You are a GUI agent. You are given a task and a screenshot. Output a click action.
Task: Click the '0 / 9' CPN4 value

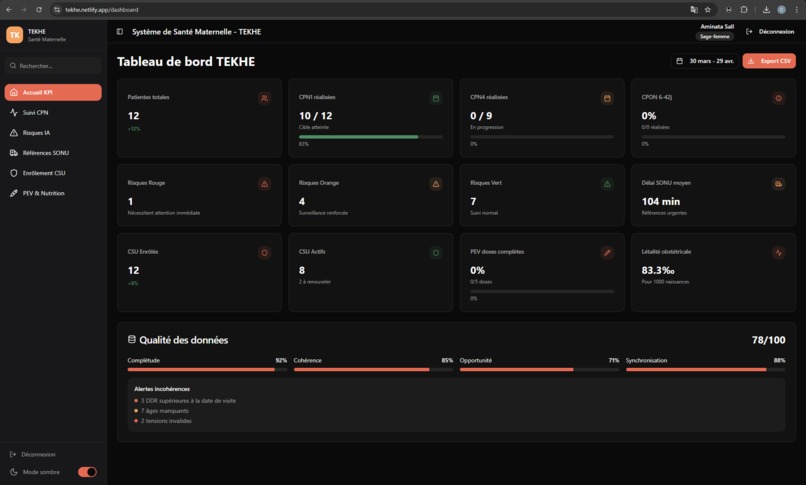coord(481,116)
